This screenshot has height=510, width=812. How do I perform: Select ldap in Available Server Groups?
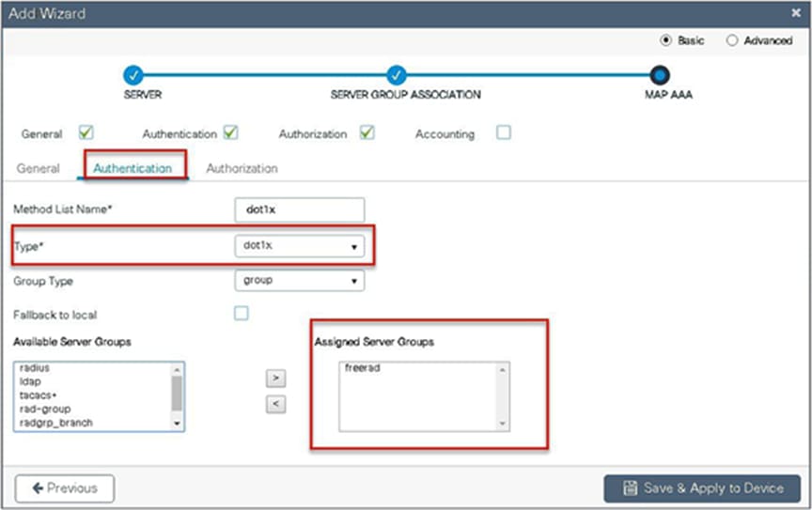tap(30, 381)
